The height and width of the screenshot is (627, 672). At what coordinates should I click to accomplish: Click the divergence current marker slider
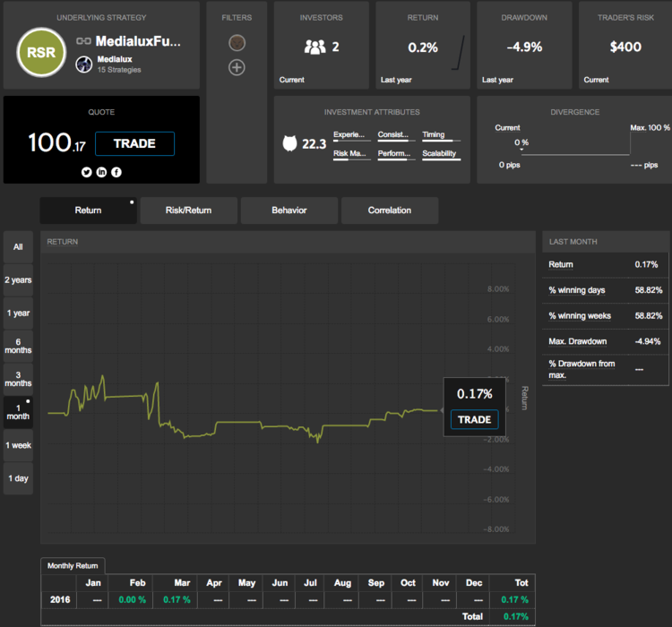[x=521, y=150]
